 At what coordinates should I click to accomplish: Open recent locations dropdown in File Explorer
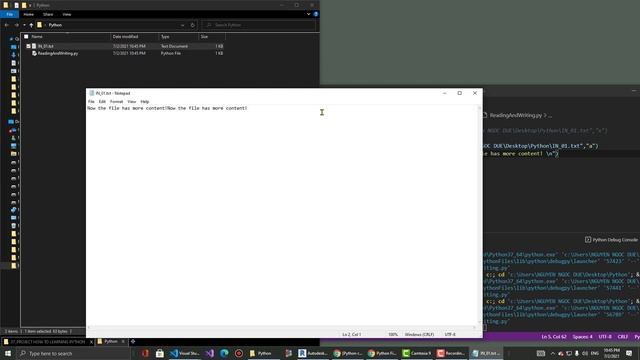coord(24,25)
